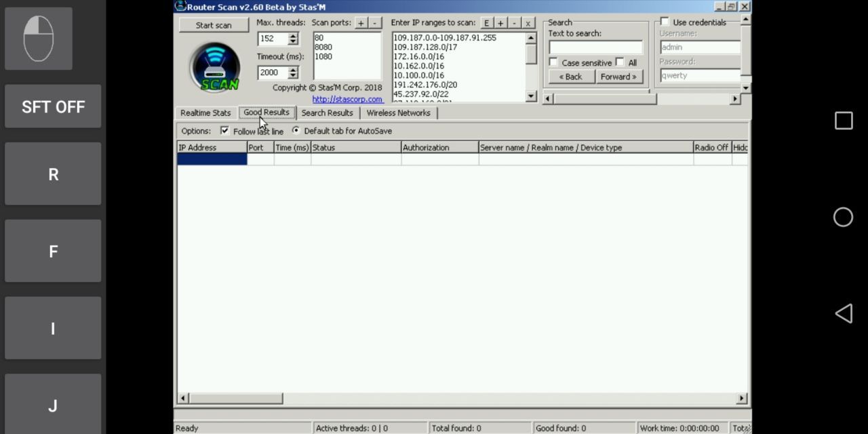This screenshot has height=434, width=868.
Task: Click results table scroll left arrow
Action: (x=183, y=398)
